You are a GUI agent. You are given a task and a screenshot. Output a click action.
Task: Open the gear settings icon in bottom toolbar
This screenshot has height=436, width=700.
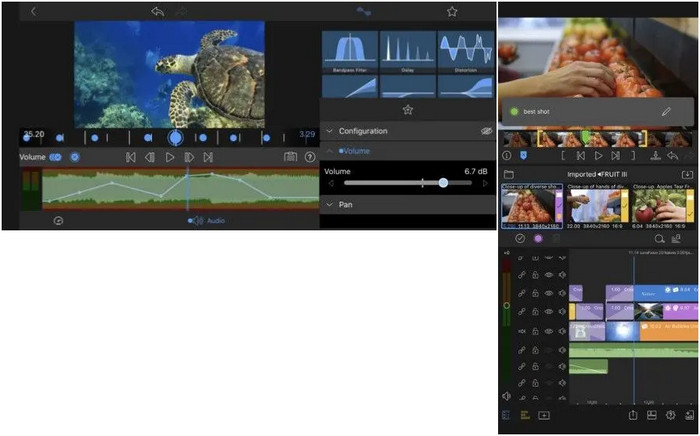670,415
